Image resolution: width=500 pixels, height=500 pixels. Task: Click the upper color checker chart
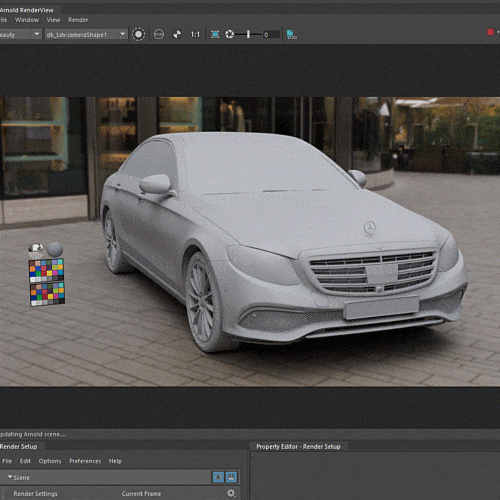pyautogui.click(x=46, y=271)
